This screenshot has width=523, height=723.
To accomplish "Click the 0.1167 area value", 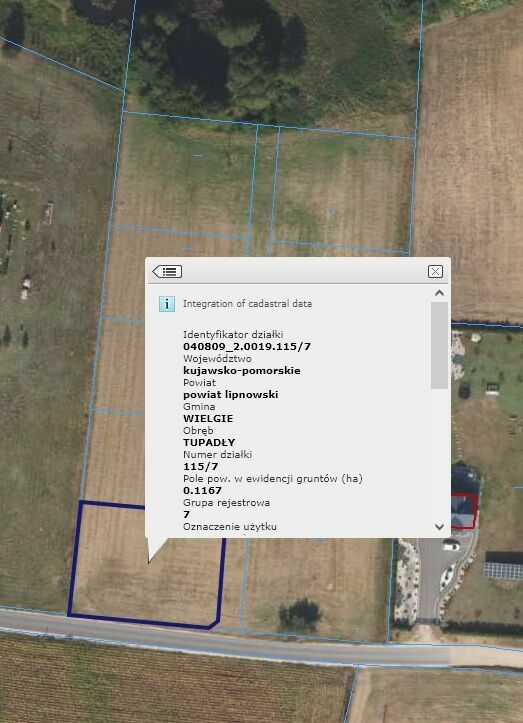I will pos(202,490).
